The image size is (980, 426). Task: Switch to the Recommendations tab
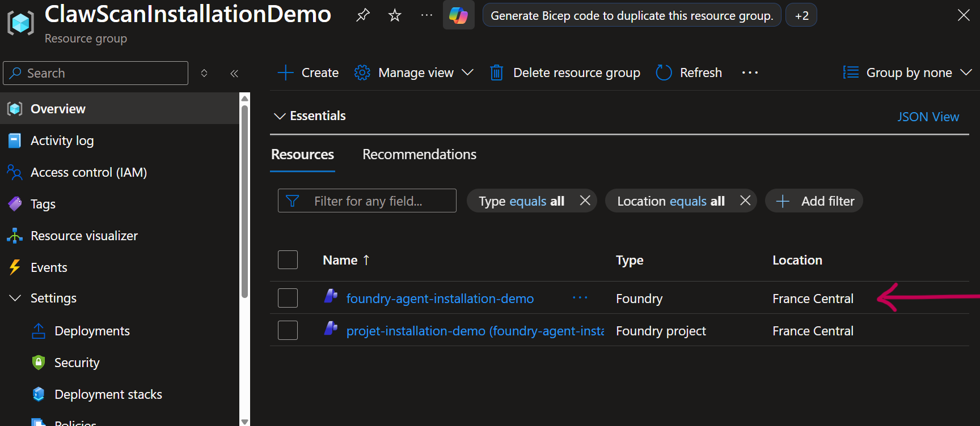pyautogui.click(x=420, y=154)
